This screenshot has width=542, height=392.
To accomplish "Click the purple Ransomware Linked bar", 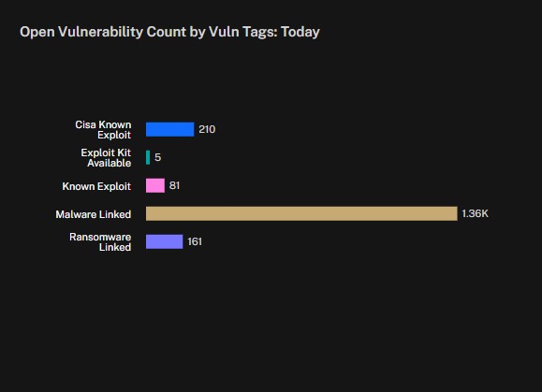I will 164,241.
